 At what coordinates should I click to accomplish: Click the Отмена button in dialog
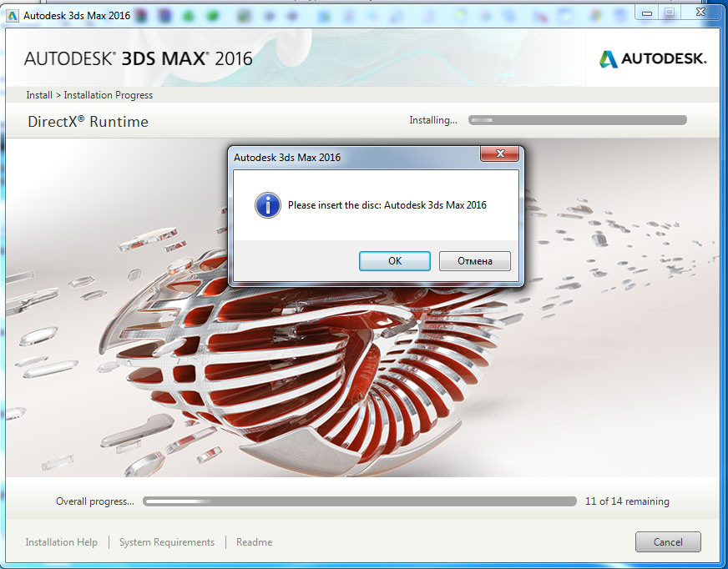point(474,261)
